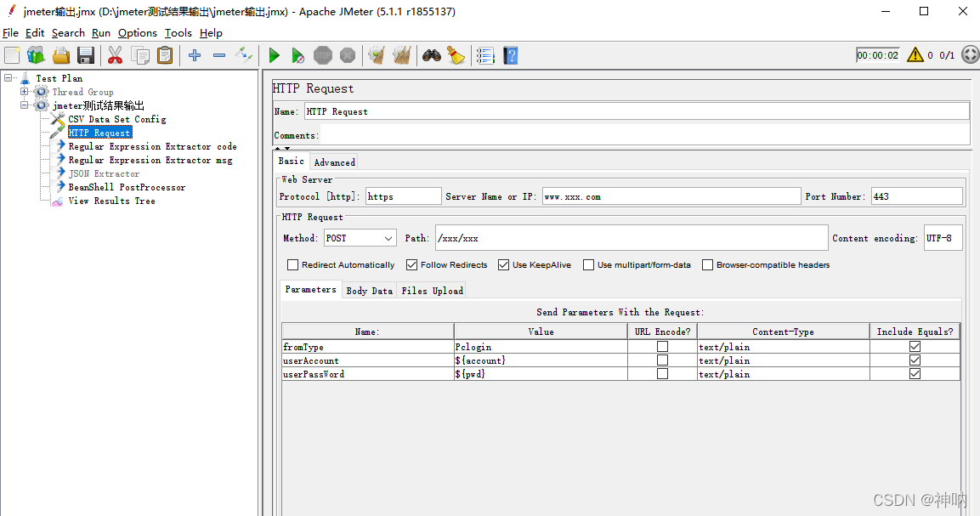
Task: Enable Redirect Automatically checkbox
Action: pos(292,265)
